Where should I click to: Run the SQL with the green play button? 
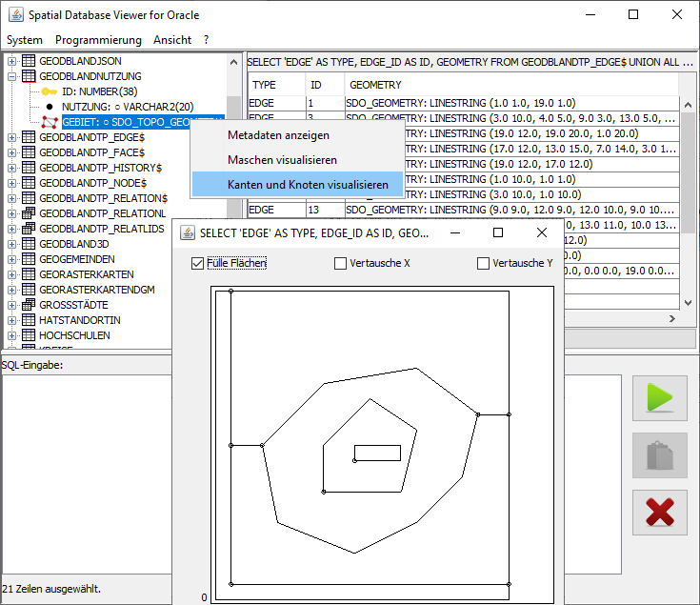click(x=659, y=398)
